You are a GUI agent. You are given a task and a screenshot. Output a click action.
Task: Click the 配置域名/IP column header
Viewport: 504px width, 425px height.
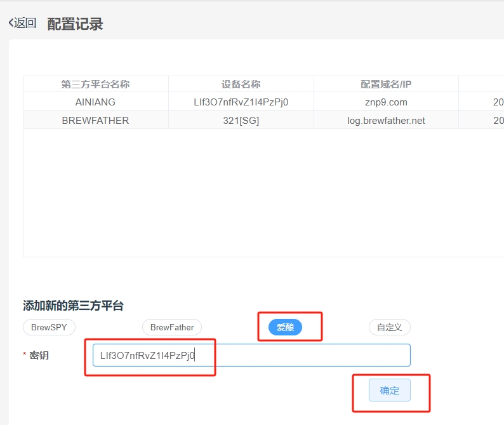coord(386,84)
